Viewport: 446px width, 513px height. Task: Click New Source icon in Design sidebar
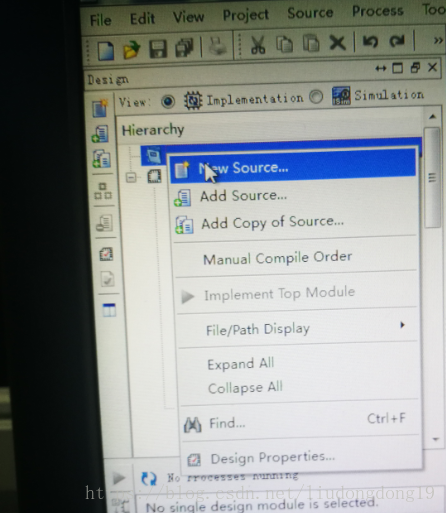(x=100, y=108)
